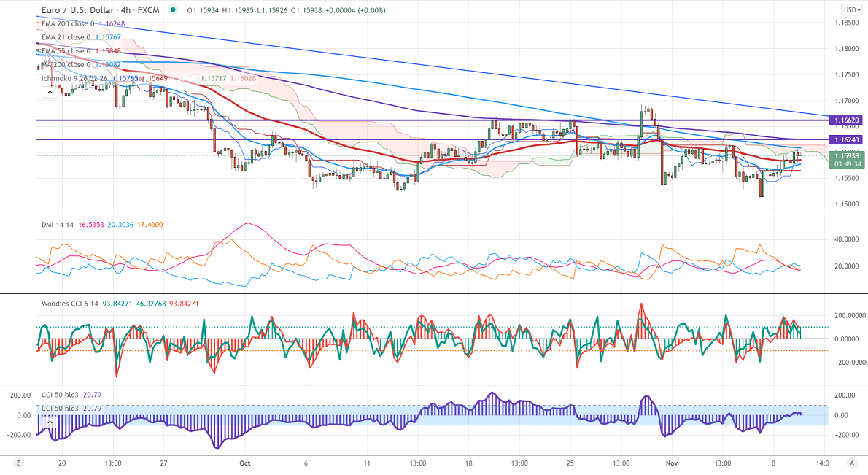868x475 pixels.
Task: Click the 1.16620 horizontal line price label
Action: [x=847, y=120]
